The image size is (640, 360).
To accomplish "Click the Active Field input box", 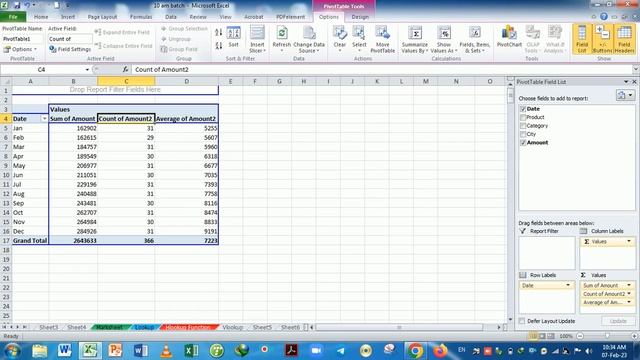I will point(70,39).
